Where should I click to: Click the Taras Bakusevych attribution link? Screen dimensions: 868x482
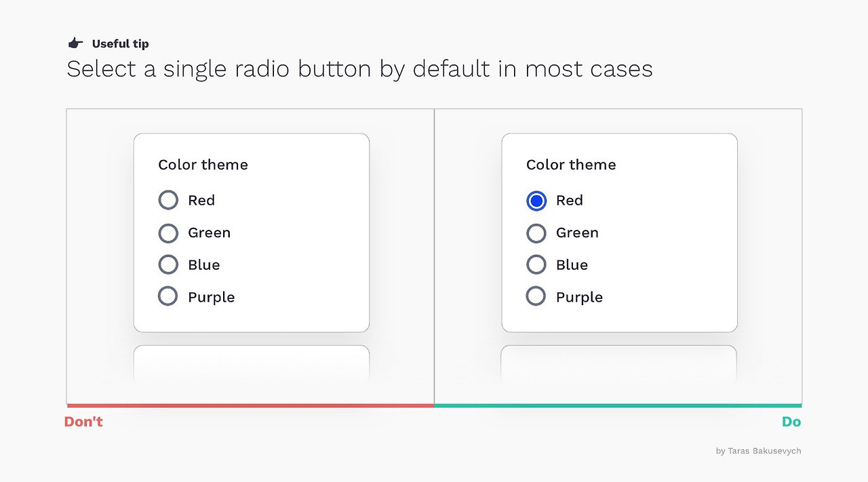tap(758, 451)
